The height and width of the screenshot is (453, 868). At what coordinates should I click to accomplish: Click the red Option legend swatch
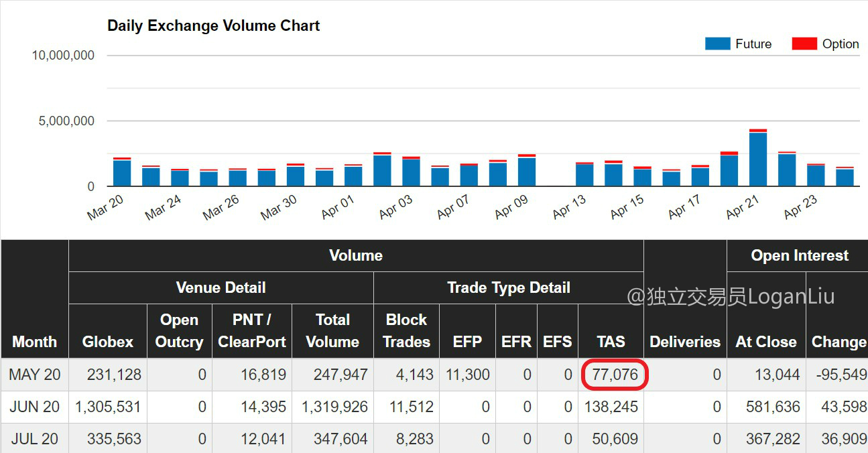point(804,44)
